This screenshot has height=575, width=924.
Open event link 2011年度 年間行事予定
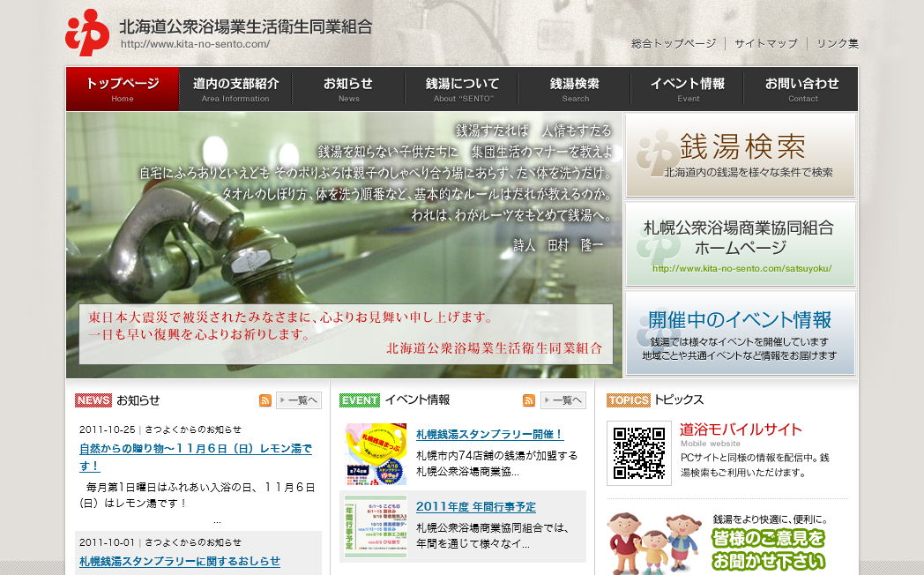(476, 507)
